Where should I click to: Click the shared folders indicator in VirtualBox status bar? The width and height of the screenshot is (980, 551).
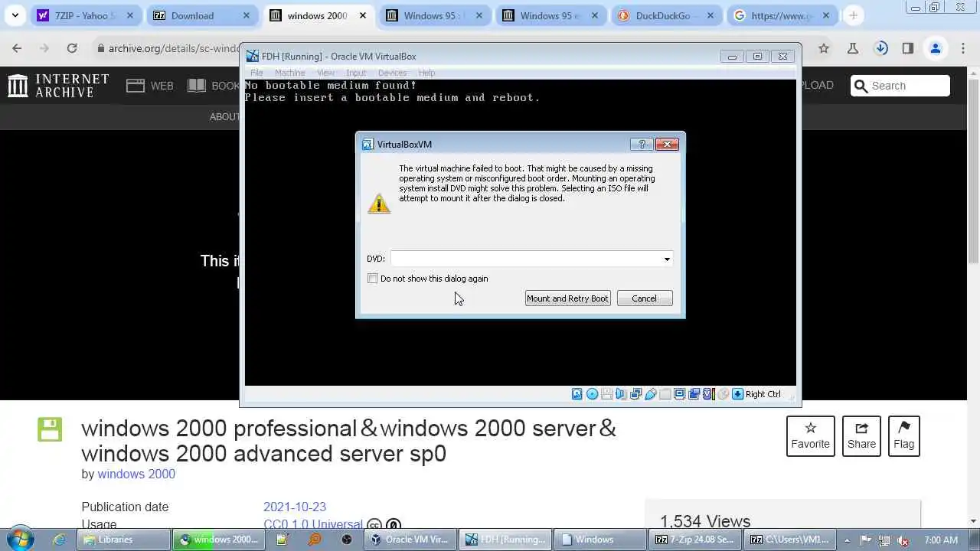665,394
